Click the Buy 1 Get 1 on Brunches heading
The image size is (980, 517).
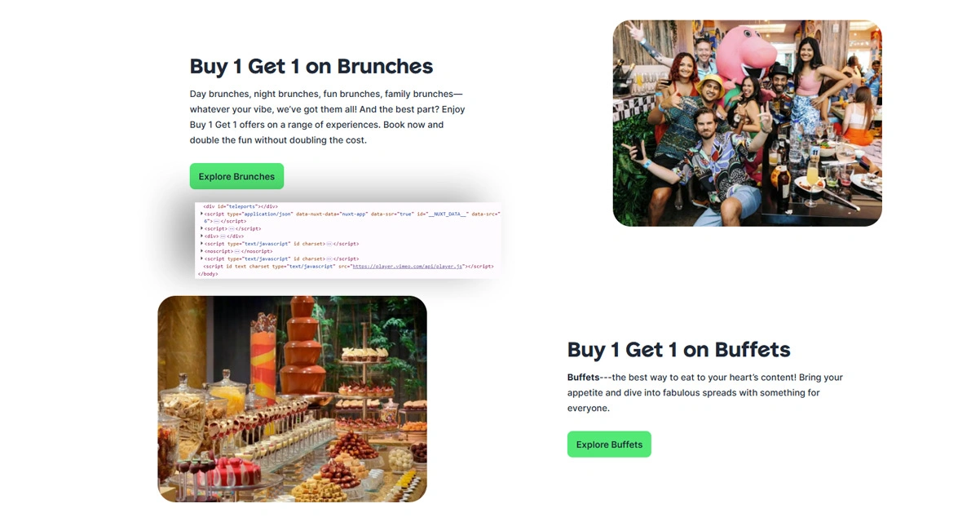(311, 66)
